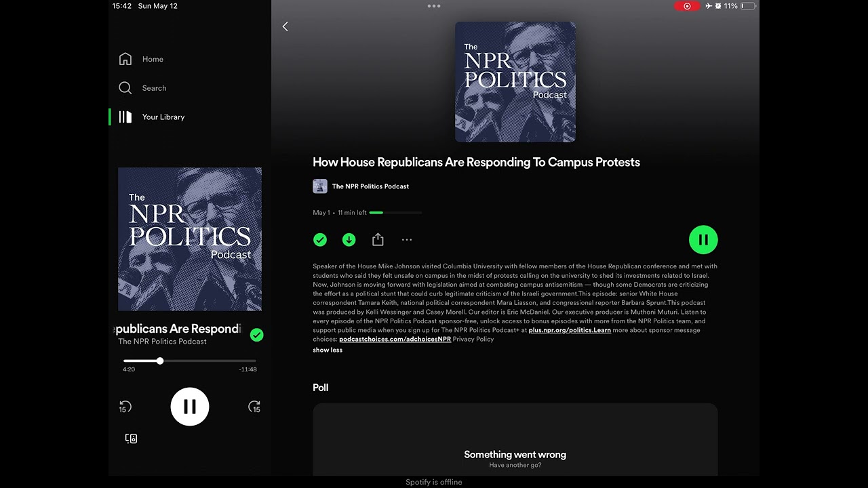
Task: Tap the sidebar now playing artwork
Action: pos(190,239)
